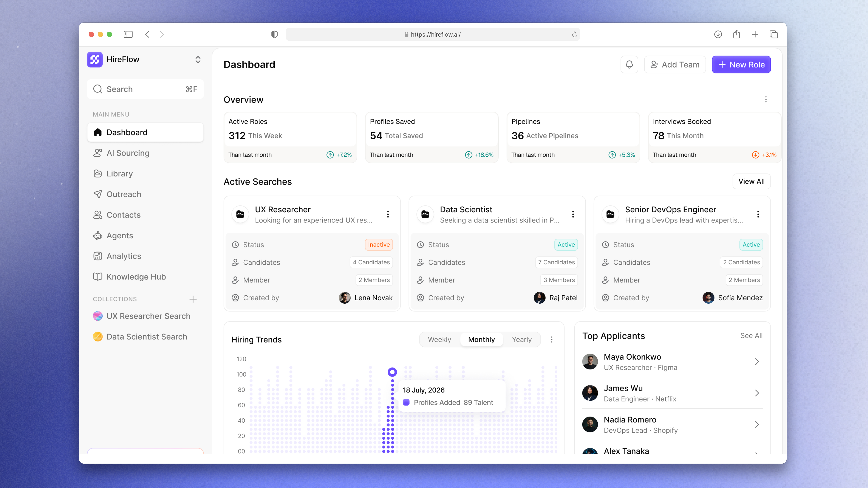The image size is (868, 488).
Task: Expand James Wu applicant chevron
Action: click(x=757, y=393)
